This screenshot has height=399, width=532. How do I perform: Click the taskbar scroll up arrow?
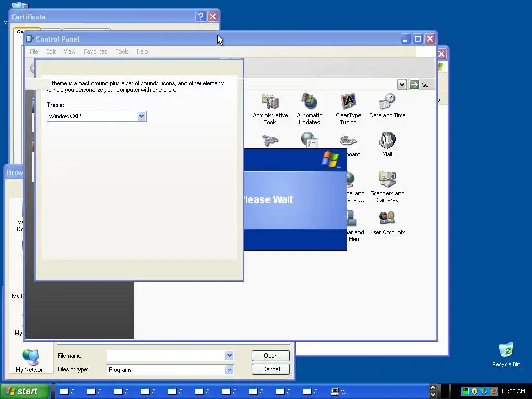pyautogui.click(x=433, y=388)
